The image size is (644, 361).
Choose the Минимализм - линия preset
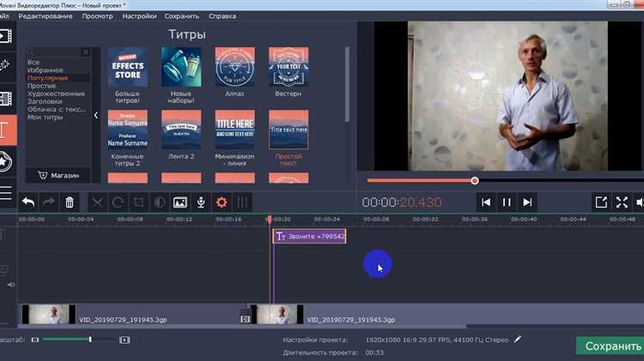235,129
